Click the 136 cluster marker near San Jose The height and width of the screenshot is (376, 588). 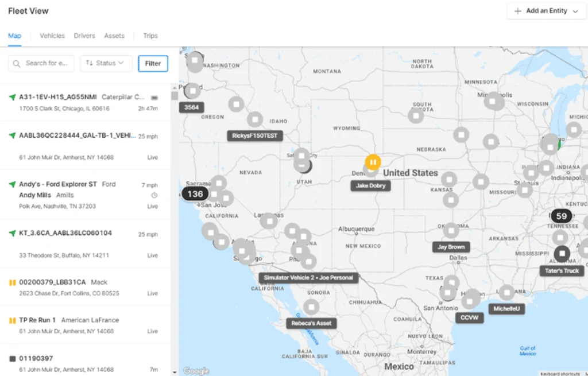click(x=195, y=194)
